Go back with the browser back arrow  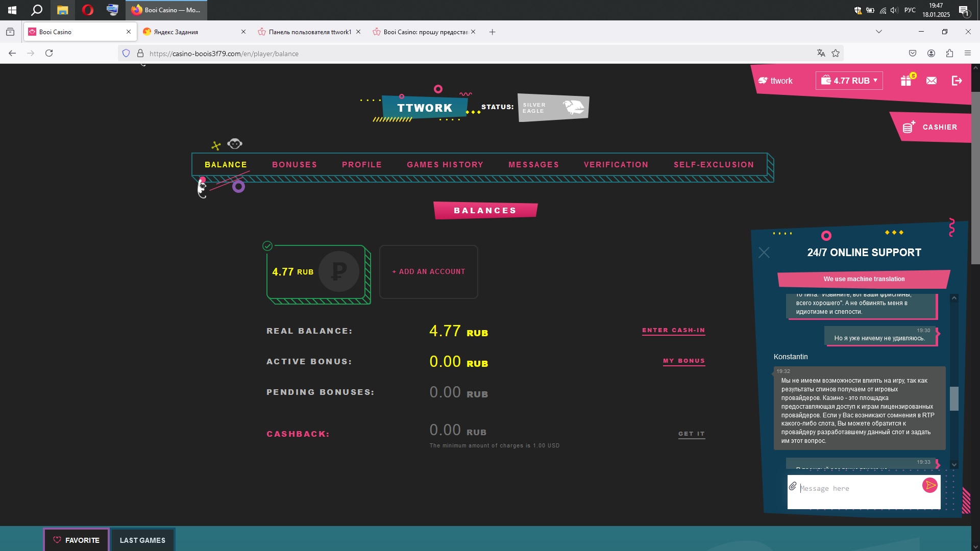12,53
